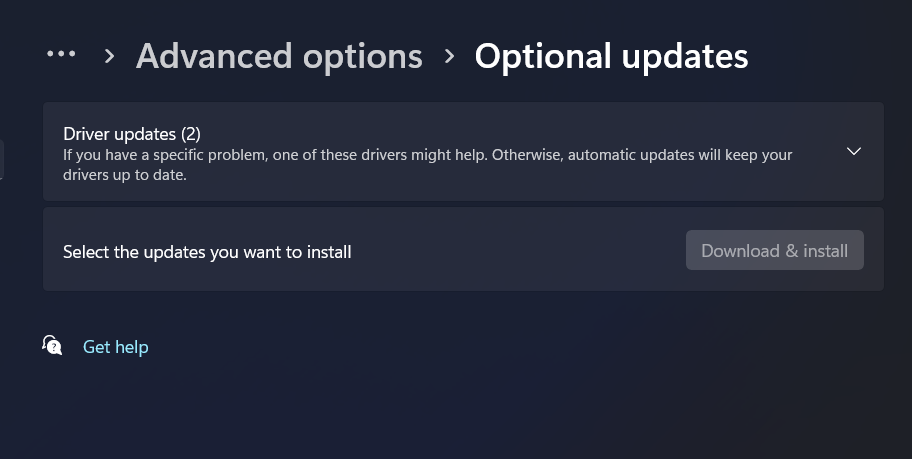
Task: Click the chevron before Advanced options
Action: (x=110, y=56)
